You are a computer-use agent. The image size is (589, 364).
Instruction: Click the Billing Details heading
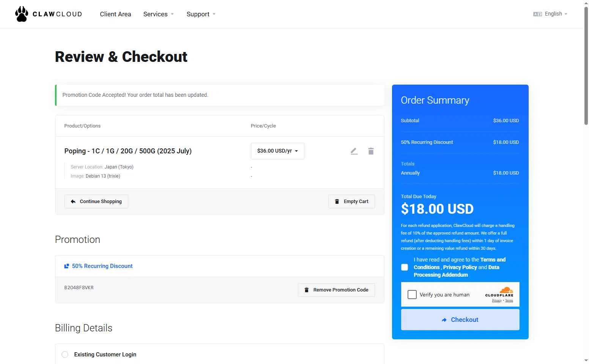83,328
